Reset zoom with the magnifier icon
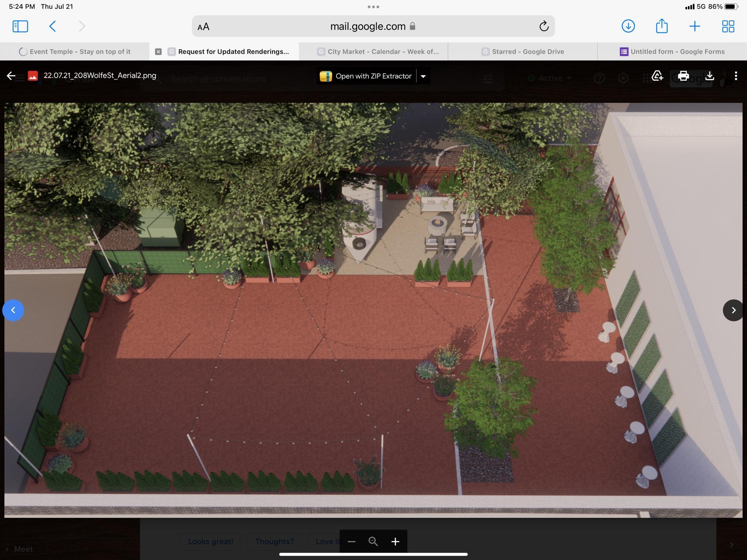The image size is (747, 560). [x=373, y=541]
